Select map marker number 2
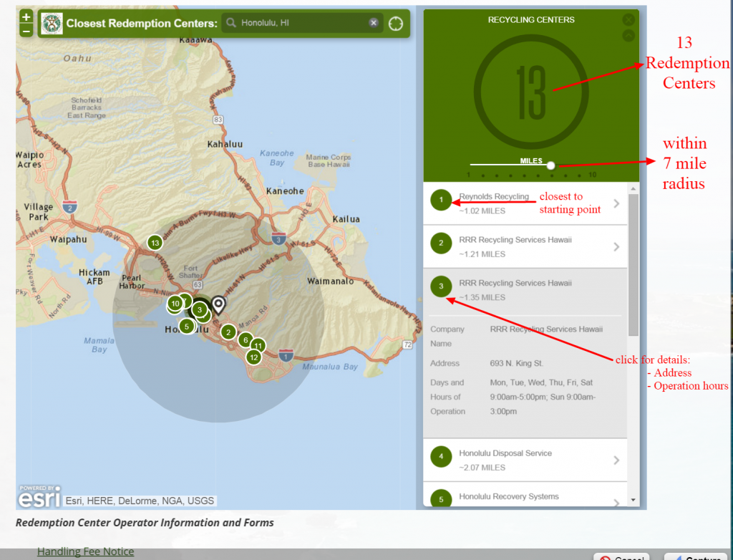 pos(228,332)
